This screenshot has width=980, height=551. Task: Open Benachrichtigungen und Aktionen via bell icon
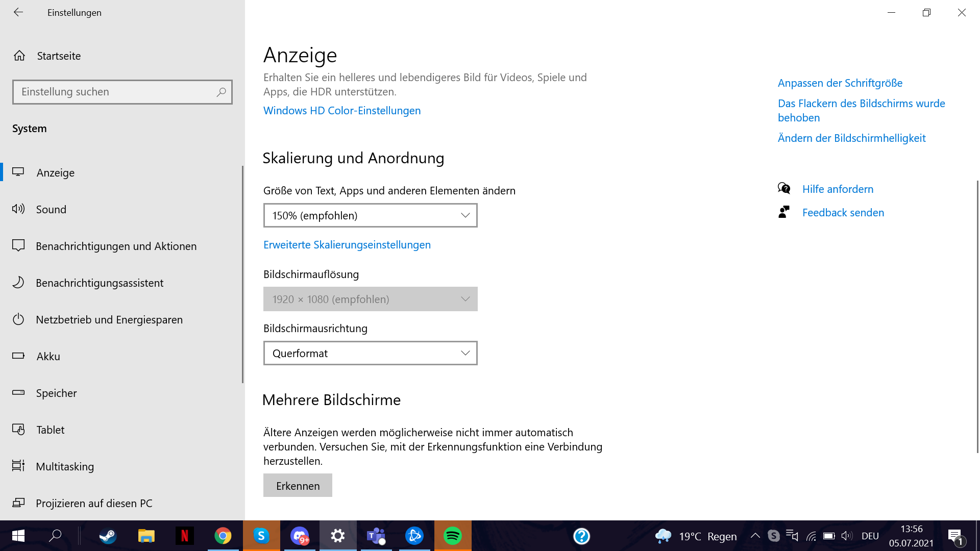click(x=19, y=246)
